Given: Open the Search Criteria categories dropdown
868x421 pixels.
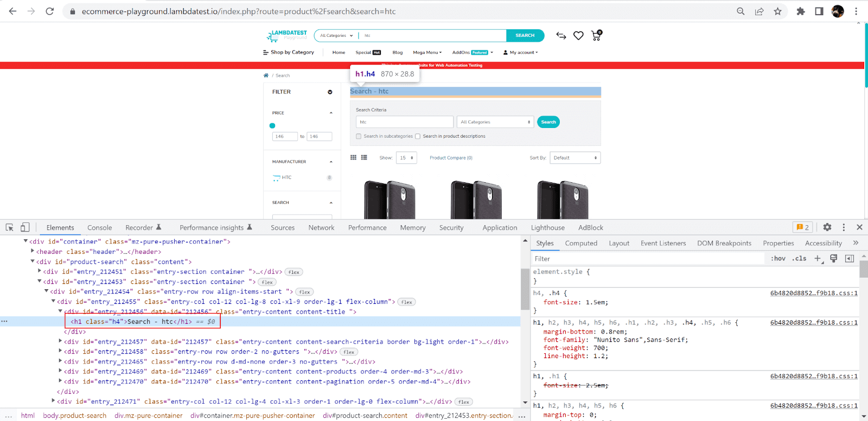Looking at the screenshot, I should click(495, 122).
